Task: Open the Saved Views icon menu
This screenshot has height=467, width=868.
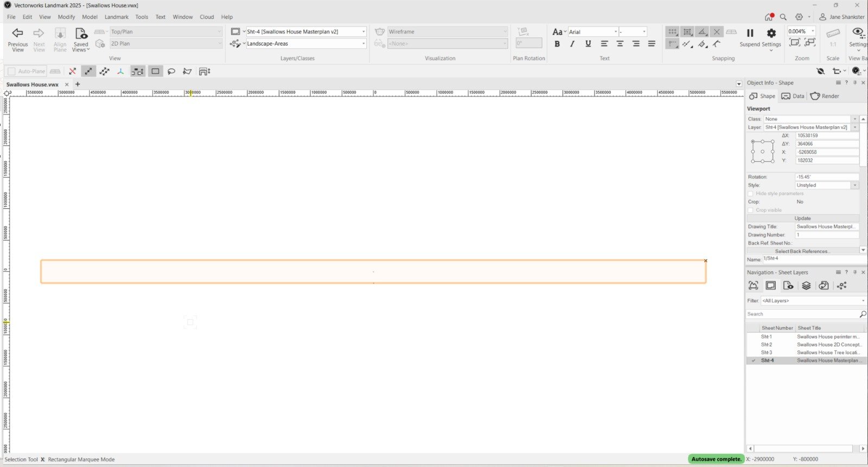Action: click(x=80, y=34)
